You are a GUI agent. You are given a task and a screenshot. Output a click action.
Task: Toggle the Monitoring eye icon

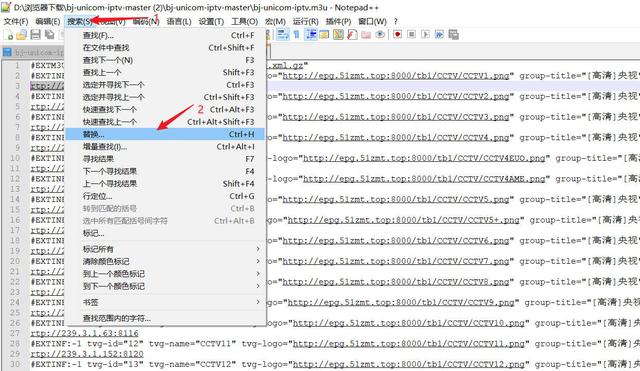point(380,35)
